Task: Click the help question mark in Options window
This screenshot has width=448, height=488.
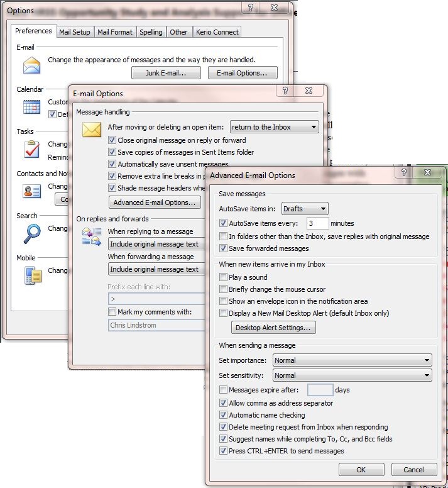Action: click(251, 8)
